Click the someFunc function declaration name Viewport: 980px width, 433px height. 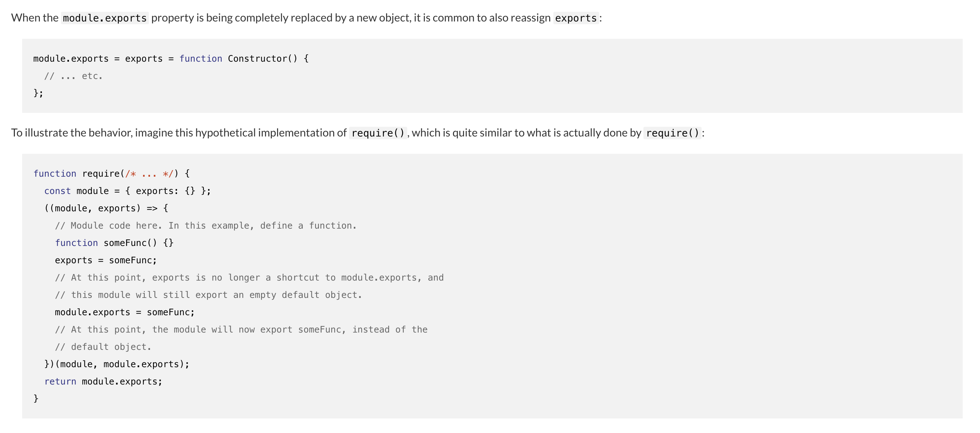point(125,243)
